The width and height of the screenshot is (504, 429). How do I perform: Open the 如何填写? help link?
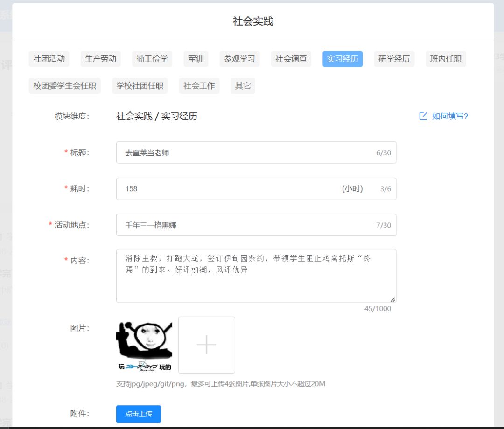(450, 116)
